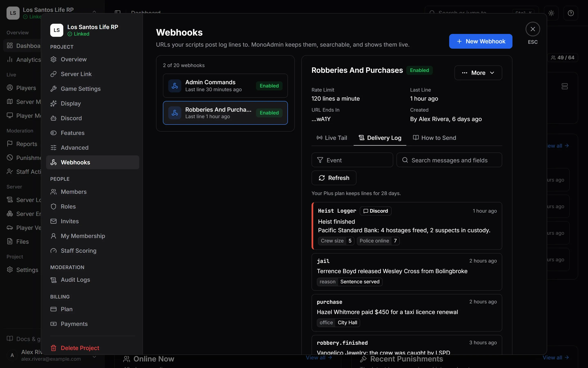Select the Admin Commands webhook
This screenshot has height=368, width=588.
coord(225,86)
